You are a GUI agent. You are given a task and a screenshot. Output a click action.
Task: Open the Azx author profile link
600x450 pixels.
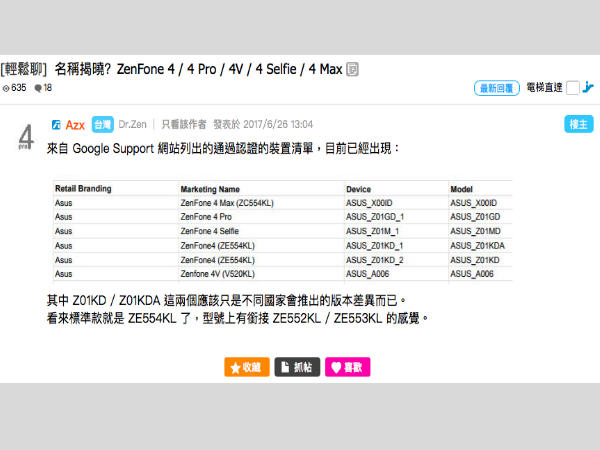click(75, 125)
